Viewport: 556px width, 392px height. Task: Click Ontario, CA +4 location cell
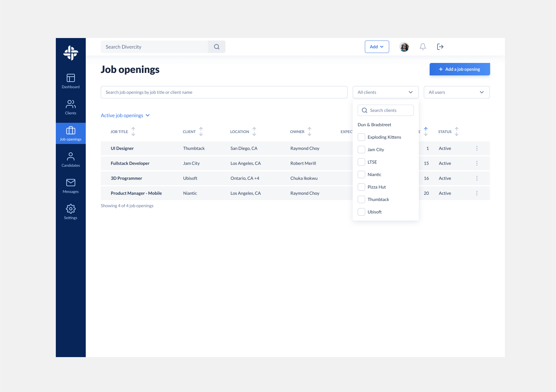pyautogui.click(x=245, y=178)
